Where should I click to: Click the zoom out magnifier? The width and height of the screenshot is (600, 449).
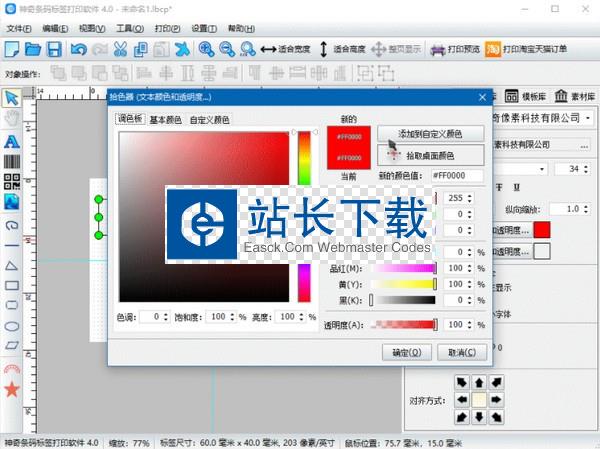coord(227,49)
